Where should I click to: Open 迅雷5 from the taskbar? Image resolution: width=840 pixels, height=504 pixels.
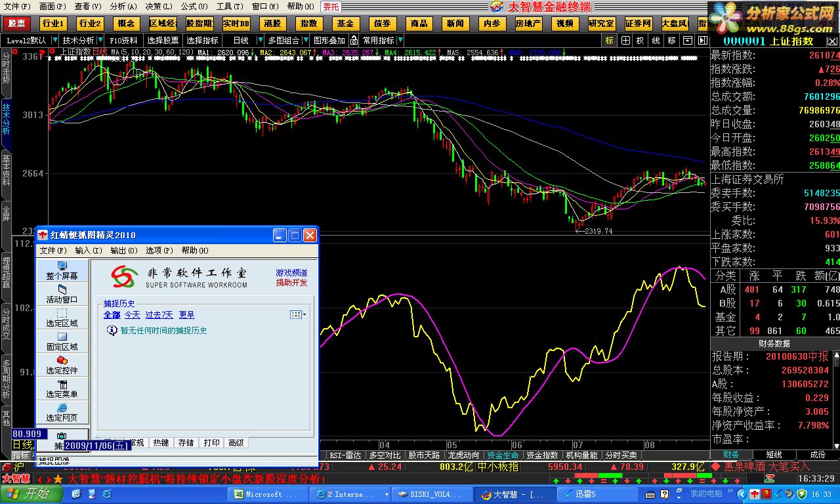(597, 494)
